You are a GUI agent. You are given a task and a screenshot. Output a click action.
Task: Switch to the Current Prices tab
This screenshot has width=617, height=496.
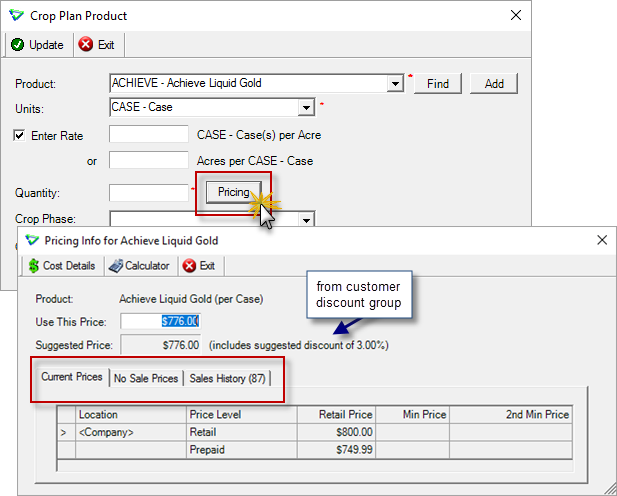(x=72, y=377)
